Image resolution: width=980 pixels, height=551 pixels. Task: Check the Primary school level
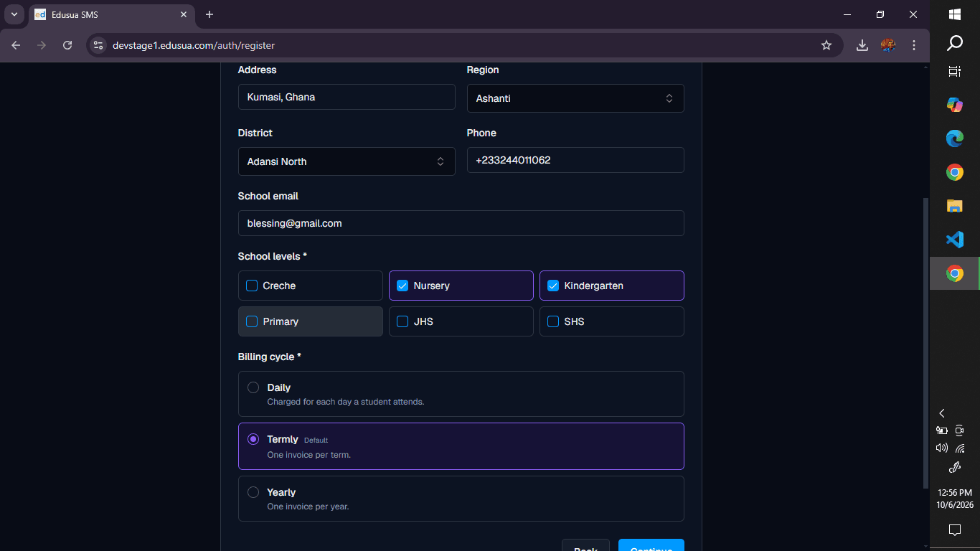tap(252, 321)
